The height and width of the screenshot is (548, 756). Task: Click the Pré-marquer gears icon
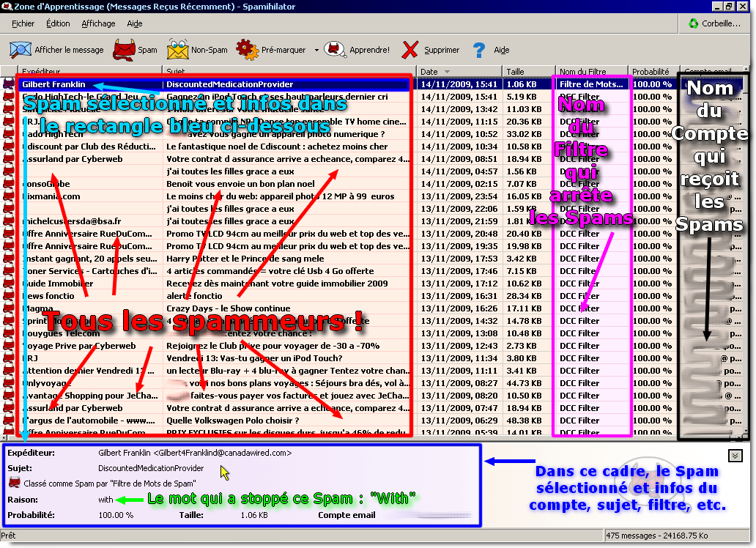tap(248, 50)
